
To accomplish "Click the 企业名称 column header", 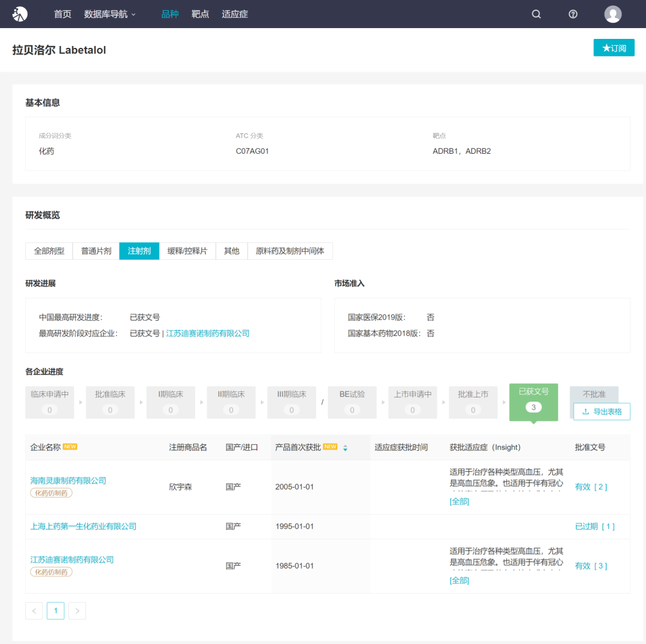I will click(x=45, y=447).
